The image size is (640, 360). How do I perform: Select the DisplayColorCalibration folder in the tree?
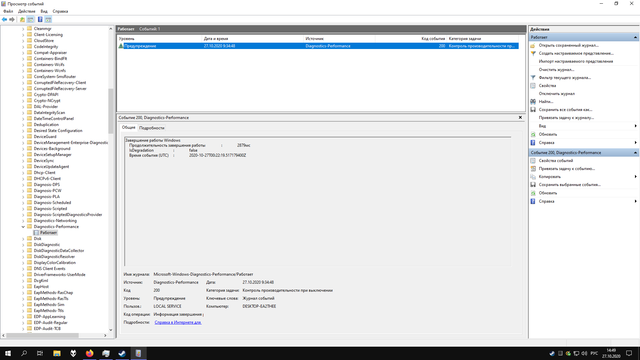point(55,263)
